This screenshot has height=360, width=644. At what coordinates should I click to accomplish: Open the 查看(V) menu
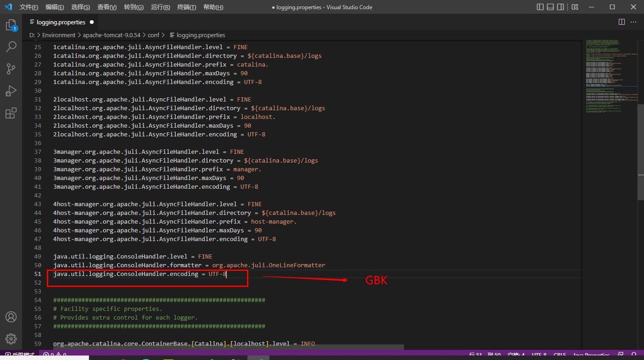click(x=107, y=7)
